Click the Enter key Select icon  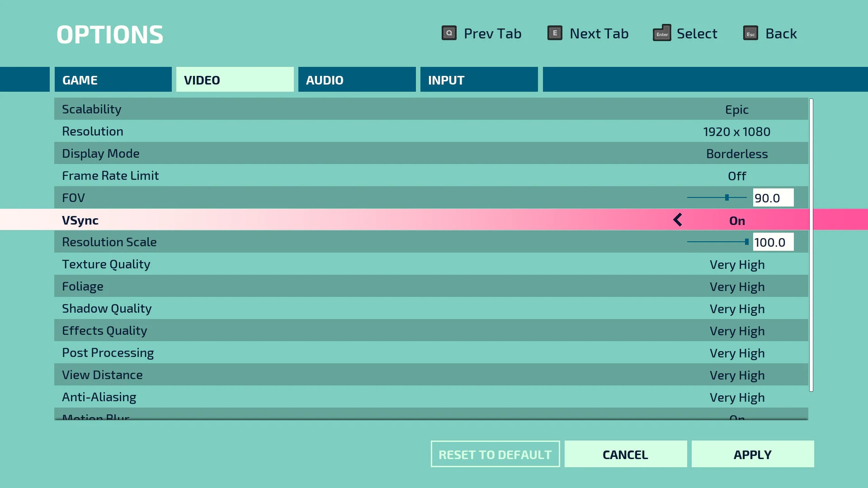[x=661, y=33]
